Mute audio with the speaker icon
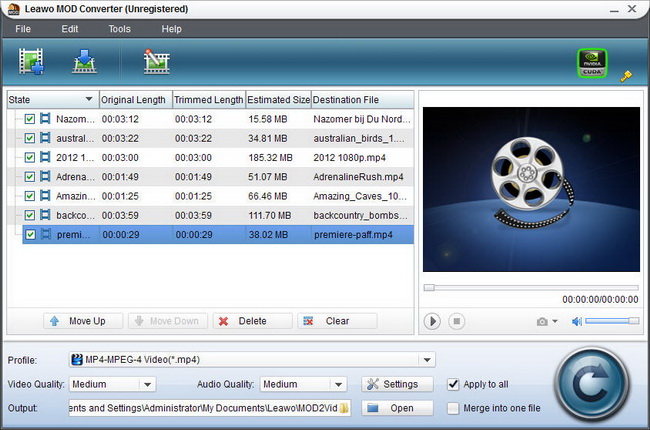The height and width of the screenshot is (430, 650). tap(577, 321)
